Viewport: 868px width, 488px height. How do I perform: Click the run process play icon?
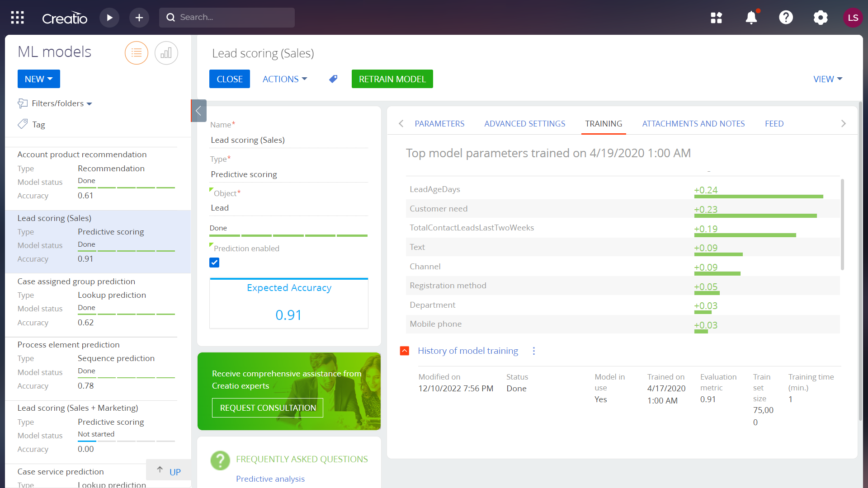pyautogui.click(x=109, y=17)
